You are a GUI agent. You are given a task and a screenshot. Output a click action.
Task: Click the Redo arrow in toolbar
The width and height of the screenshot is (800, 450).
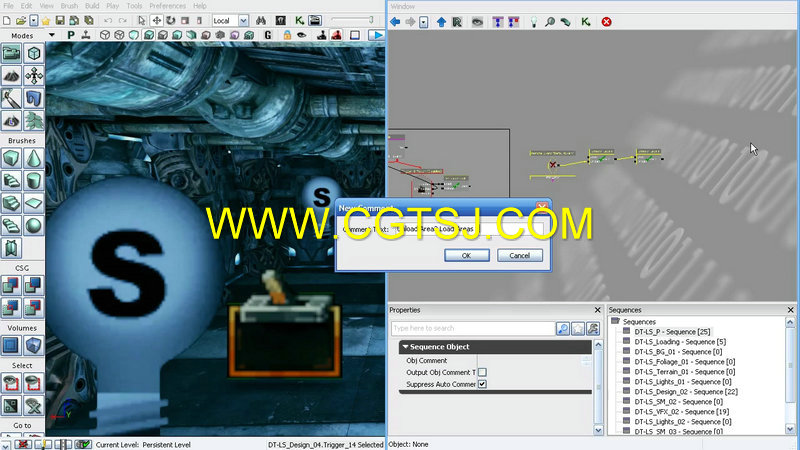point(122,20)
